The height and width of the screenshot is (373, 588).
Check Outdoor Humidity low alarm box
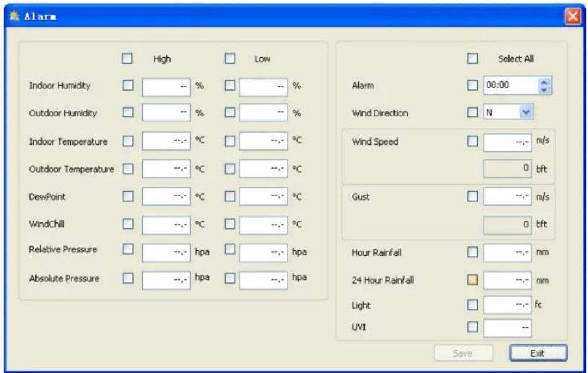(x=230, y=112)
